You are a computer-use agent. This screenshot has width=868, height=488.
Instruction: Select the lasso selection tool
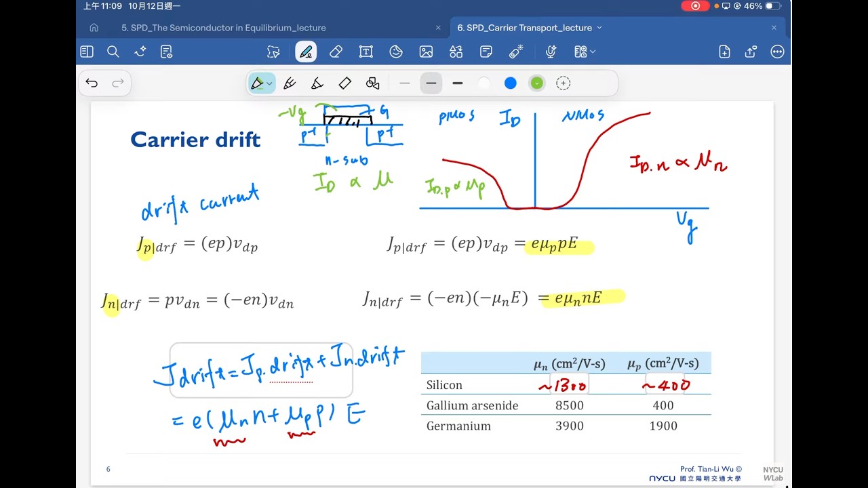pyautogui.click(x=273, y=52)
